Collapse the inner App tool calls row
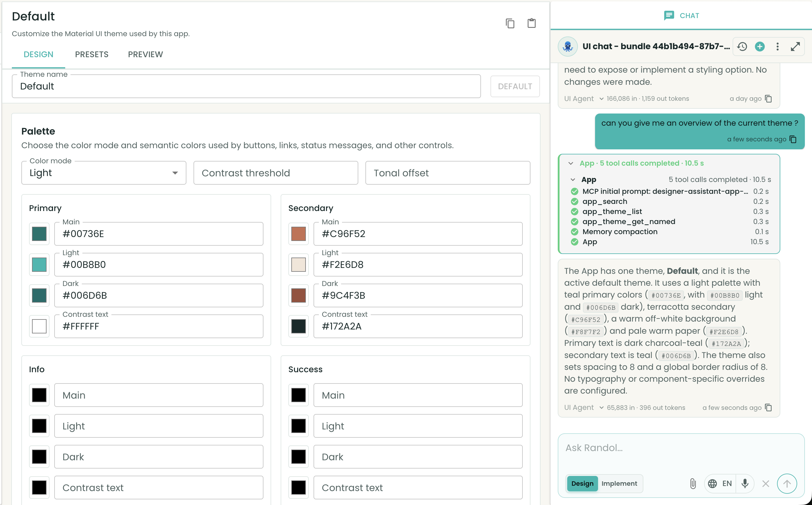Image resolution: width=812 pixels, height=505 pixels. pyautogui.click(x=573, y=180)
